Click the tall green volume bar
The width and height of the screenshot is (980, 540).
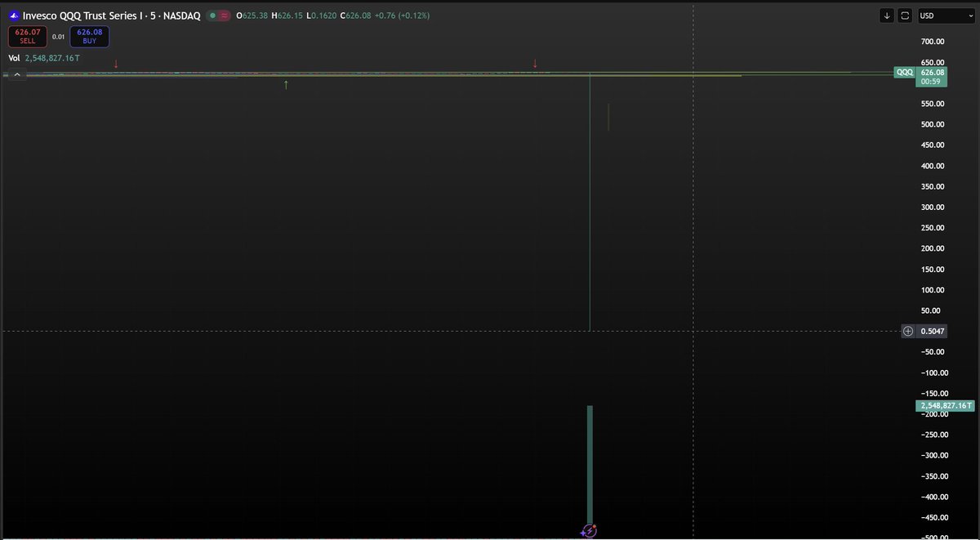tap(590, 466)
